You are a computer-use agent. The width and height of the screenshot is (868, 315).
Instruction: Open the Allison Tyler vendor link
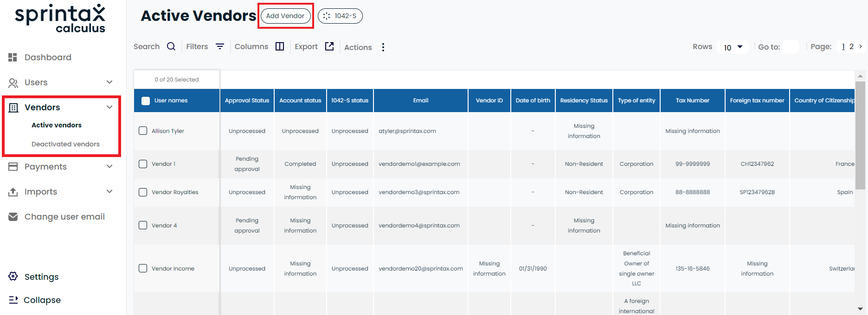click(x=168, y=131)
